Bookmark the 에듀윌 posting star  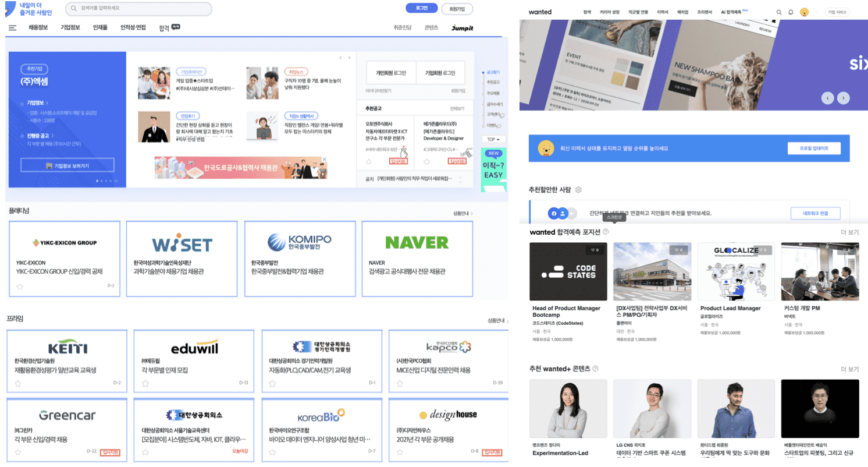pos(145,383)
